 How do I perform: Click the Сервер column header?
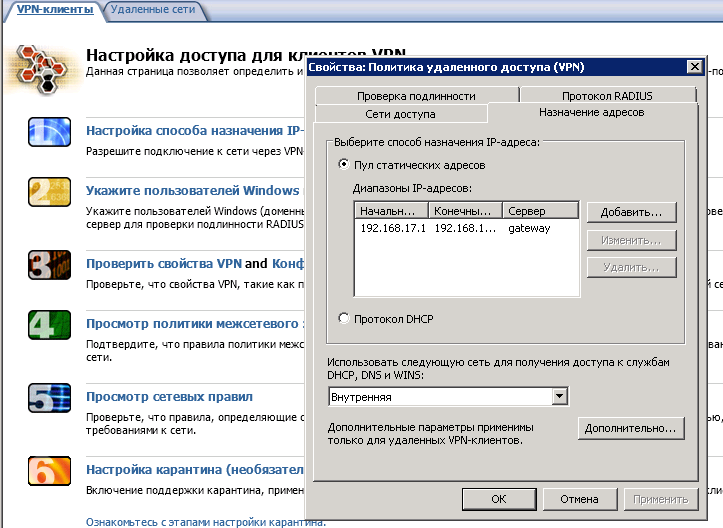point(540,210)
